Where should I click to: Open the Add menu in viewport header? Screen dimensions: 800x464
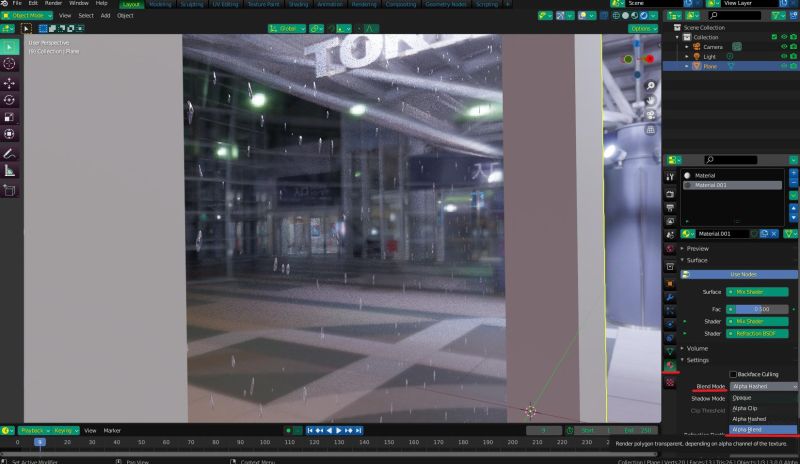click(105, 15)
